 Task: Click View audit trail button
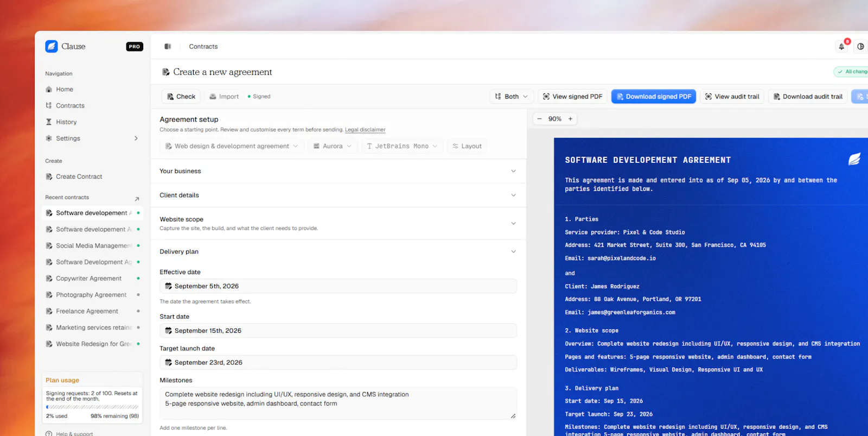click(732, 97)
